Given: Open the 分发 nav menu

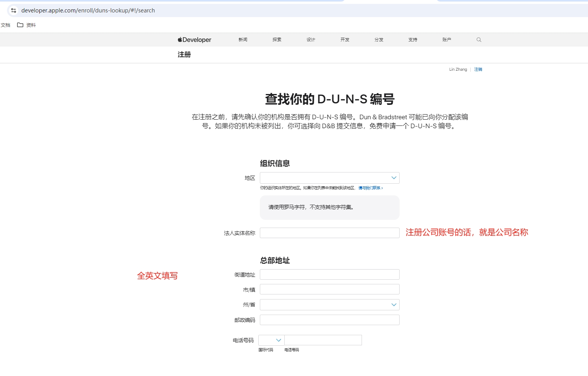Looking at the screenshot, I should 379,40.
